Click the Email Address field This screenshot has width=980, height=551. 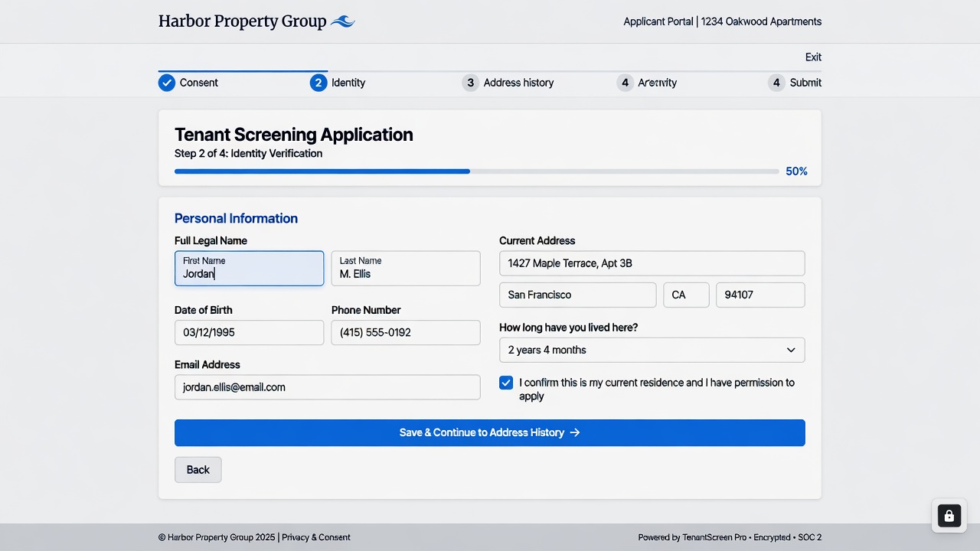click(x=328, y=387)
